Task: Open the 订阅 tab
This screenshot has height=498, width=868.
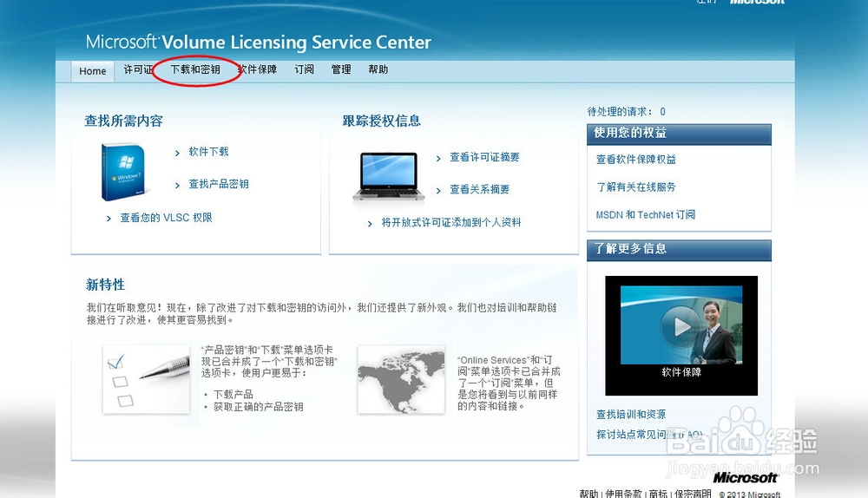Action: [x=304, y=69]
